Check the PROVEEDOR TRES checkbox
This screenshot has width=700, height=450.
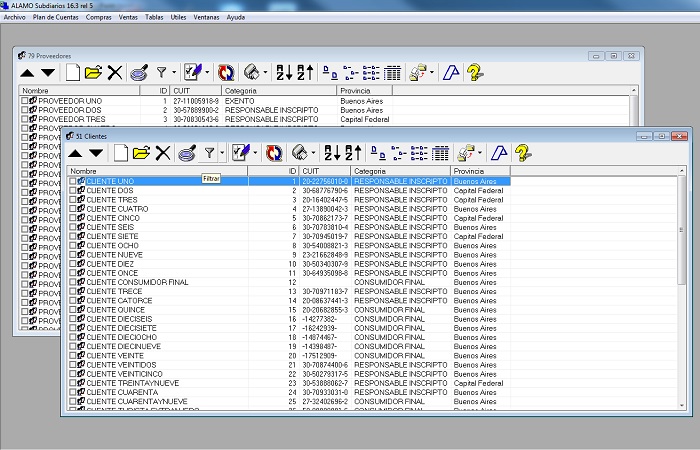(x=25, y=119)
